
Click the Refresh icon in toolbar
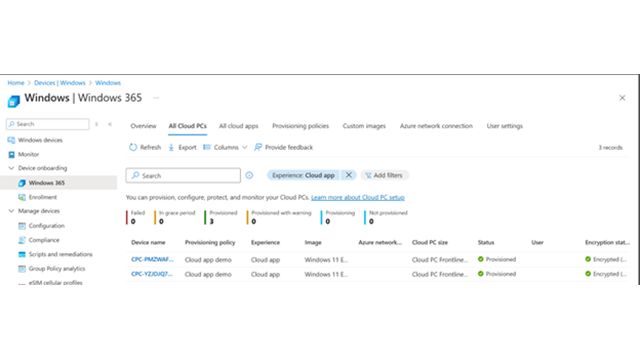click(133, 147)
